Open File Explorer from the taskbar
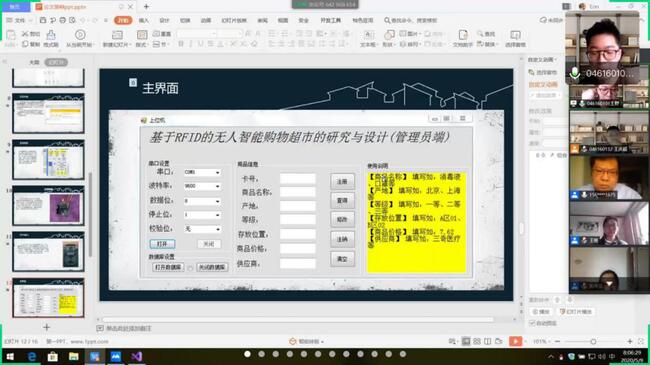Screen dimensions: 650x365 pyautogui.click(x=73, y=356)
